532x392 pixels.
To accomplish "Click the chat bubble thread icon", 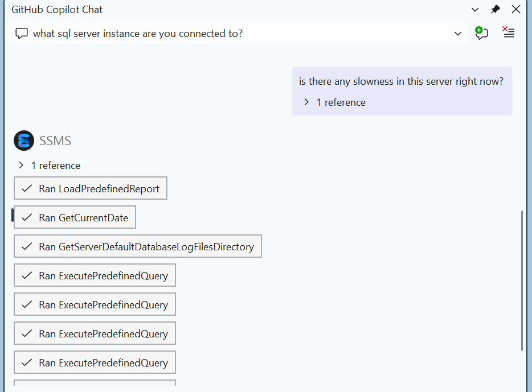I will 22,34.
